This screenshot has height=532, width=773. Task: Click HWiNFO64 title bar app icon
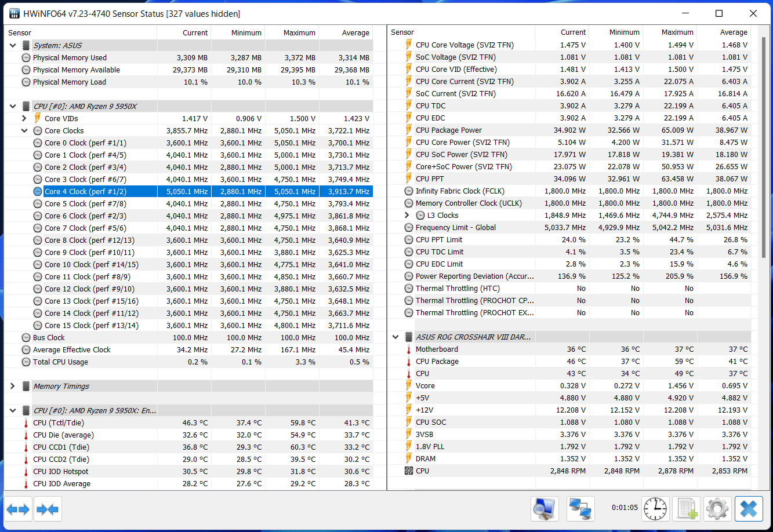(13, 13)
